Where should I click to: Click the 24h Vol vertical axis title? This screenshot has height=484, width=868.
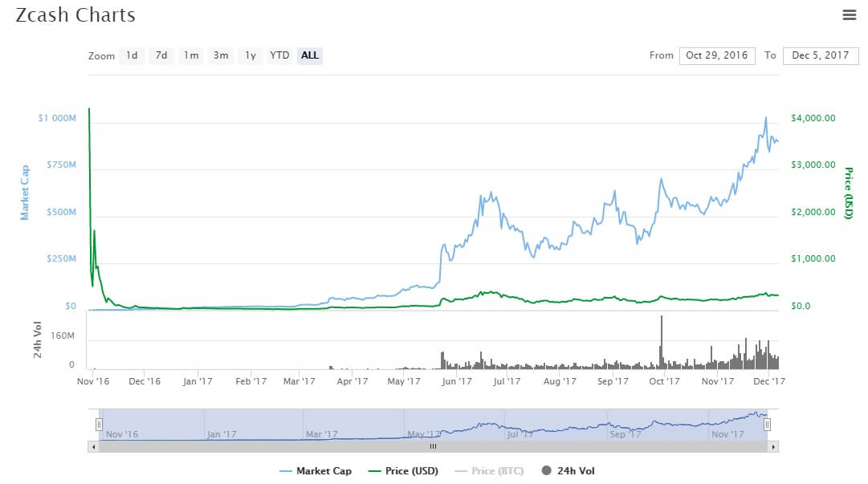(x=37, y=339)
